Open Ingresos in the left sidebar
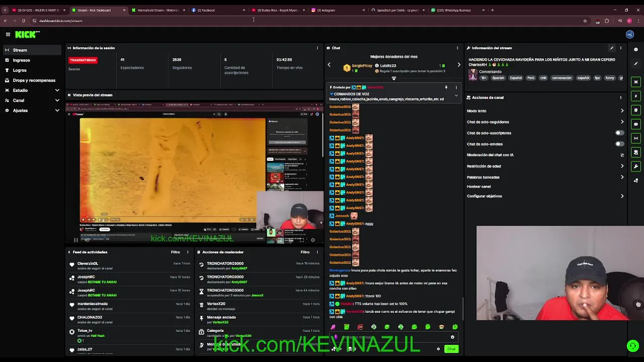Image resolution: width=644 pixels, height=362 pixels. tap(31, 60)
